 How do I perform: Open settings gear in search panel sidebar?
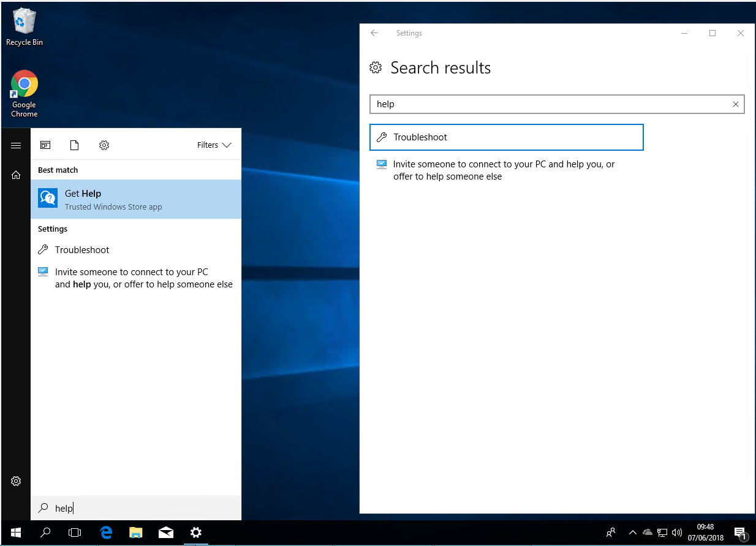(x=16, y=481)
